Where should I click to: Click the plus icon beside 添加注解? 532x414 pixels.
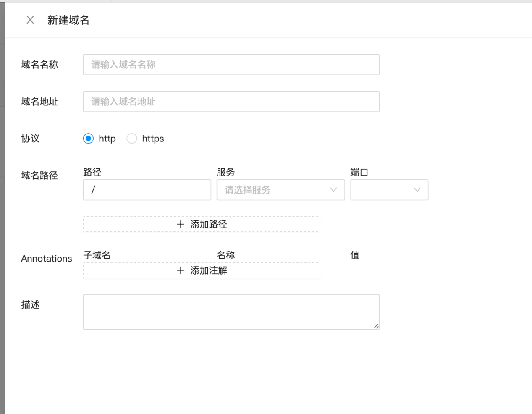pos(181,270)
